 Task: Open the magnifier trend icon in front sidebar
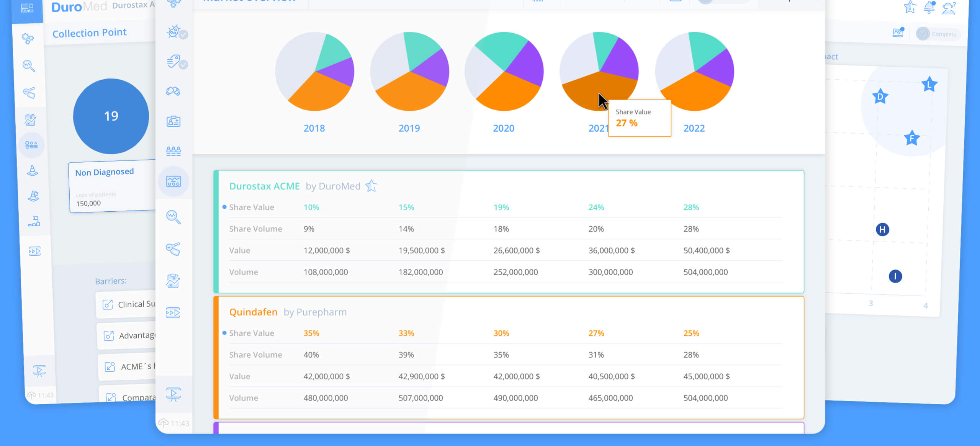(173, 217)
